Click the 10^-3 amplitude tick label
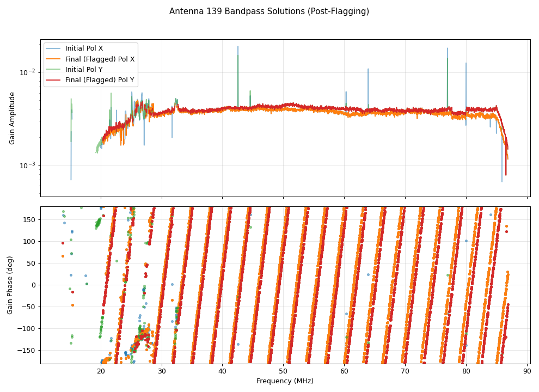The height and width of the screenshot is (392, 539). pyautogui.click(x=27, y=166)
